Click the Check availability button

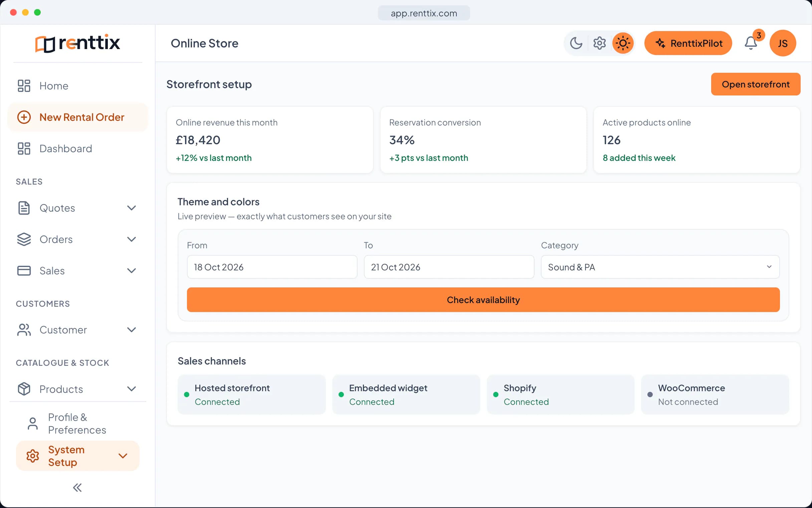[x=483, y=300]
